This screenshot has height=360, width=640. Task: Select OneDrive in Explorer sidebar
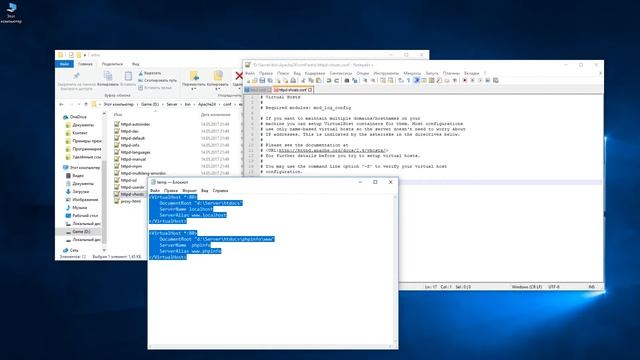75,117
